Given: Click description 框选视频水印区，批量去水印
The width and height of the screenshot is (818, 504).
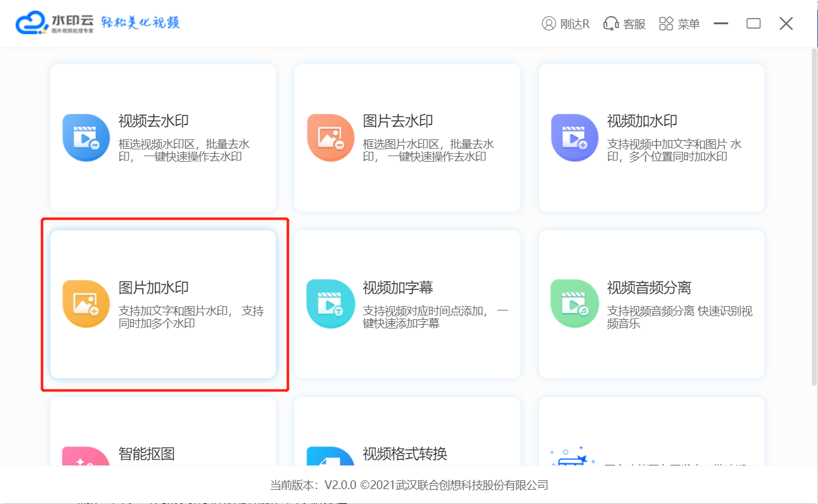Looking at the screenshot, I should (x=184, y=151).
